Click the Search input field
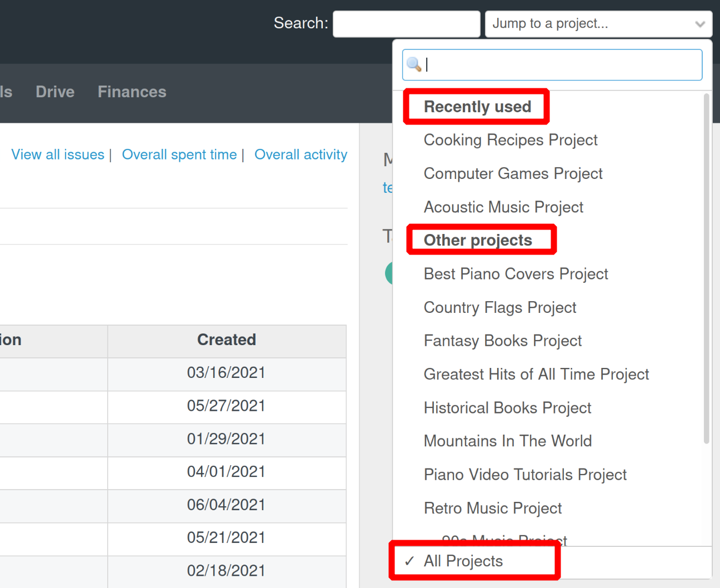The height and width of the screenshot is (588, 720). (406, 23)
